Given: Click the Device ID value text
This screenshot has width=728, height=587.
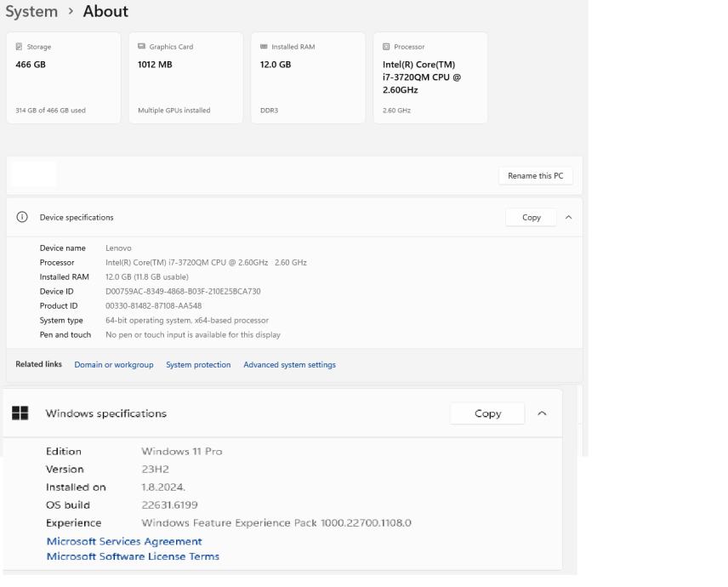Looking at the screenshot, I should click(183, 292).
